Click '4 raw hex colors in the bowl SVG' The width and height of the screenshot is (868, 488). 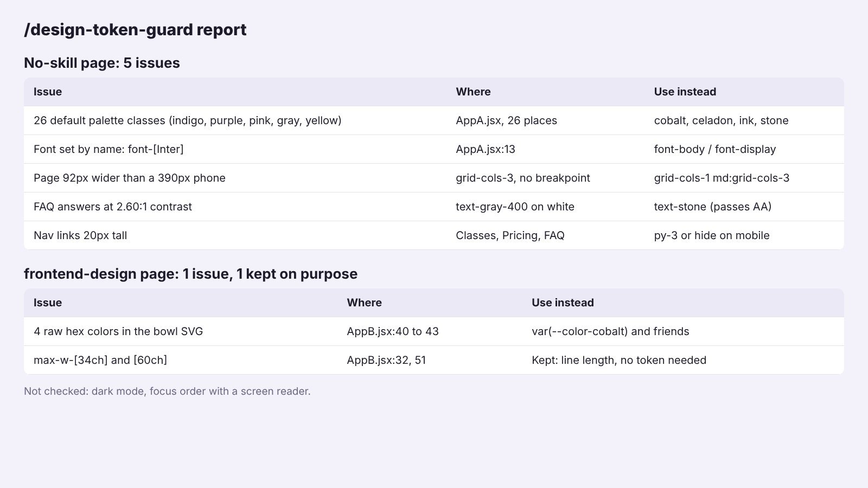pyautogui.click(x=118, y=331)
